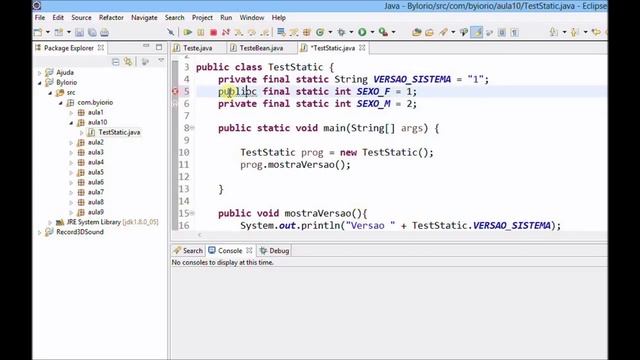Open the Run configurations dropdown arrow
The width and height of the screenshot is (640, 360).
[x=372, y=32]
